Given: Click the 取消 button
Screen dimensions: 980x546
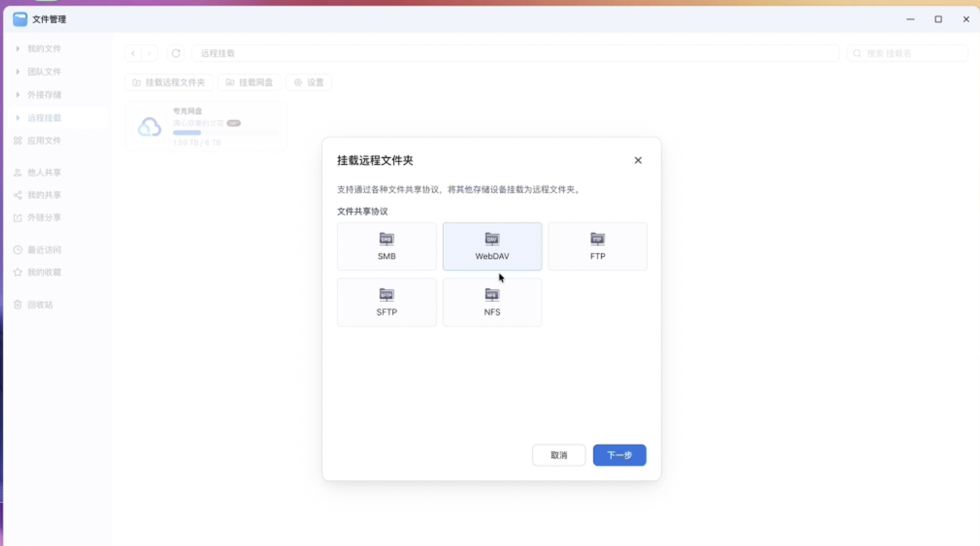Looking at the screenshot, I should tap(559, 455).
